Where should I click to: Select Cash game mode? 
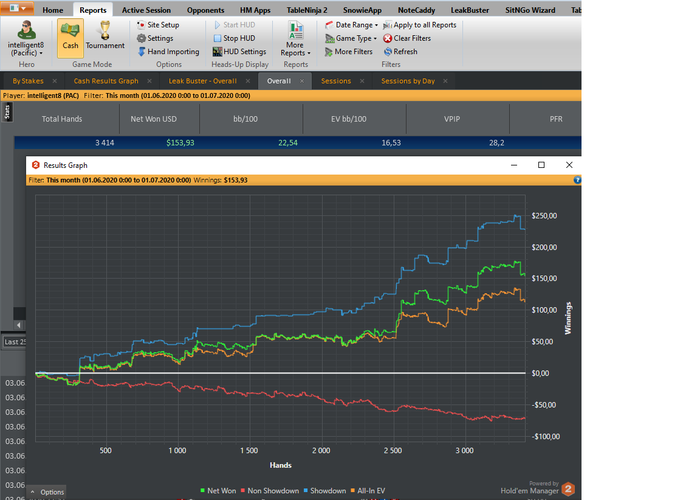pos(70,38)
